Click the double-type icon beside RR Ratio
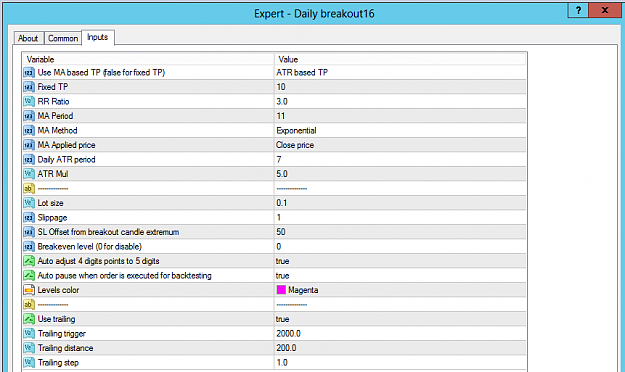 29,101
